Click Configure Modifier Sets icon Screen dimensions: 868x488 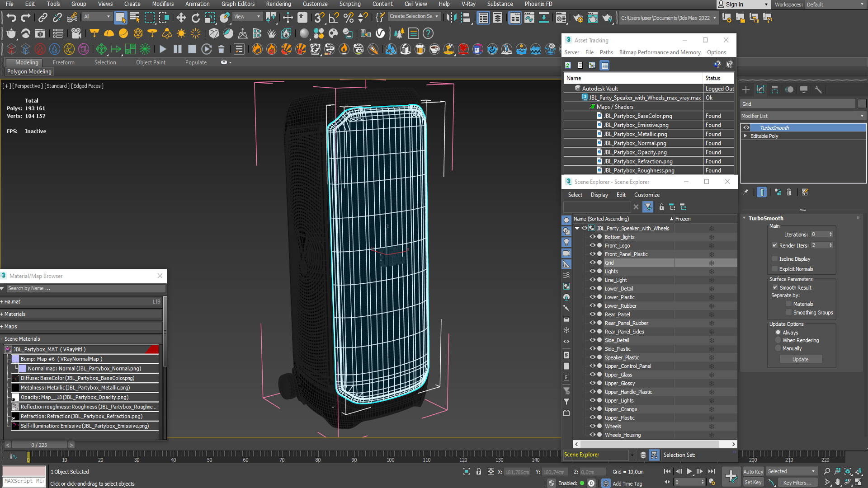coord(805,192)
